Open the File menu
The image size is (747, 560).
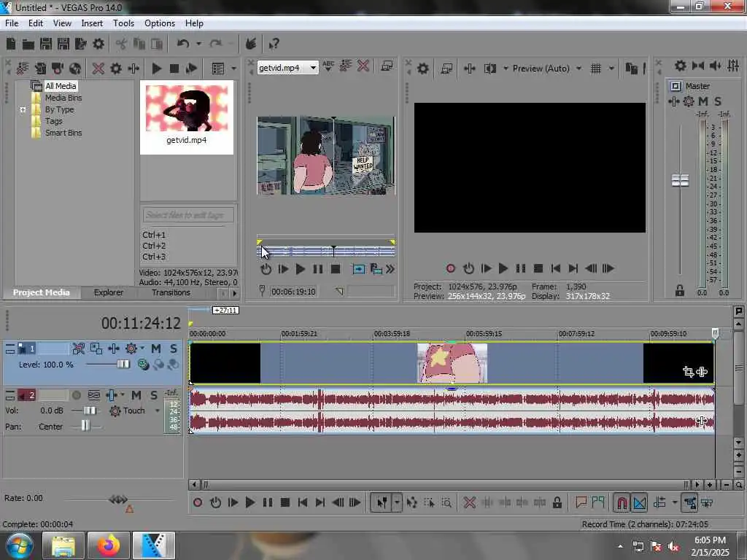pos(12,23)
